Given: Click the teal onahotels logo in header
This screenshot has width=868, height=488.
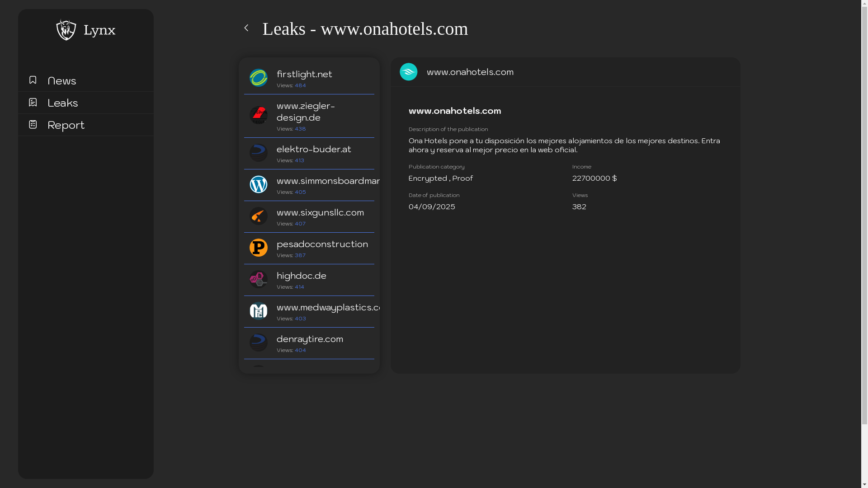Looking at the screenshot, I should pos(409,72).
